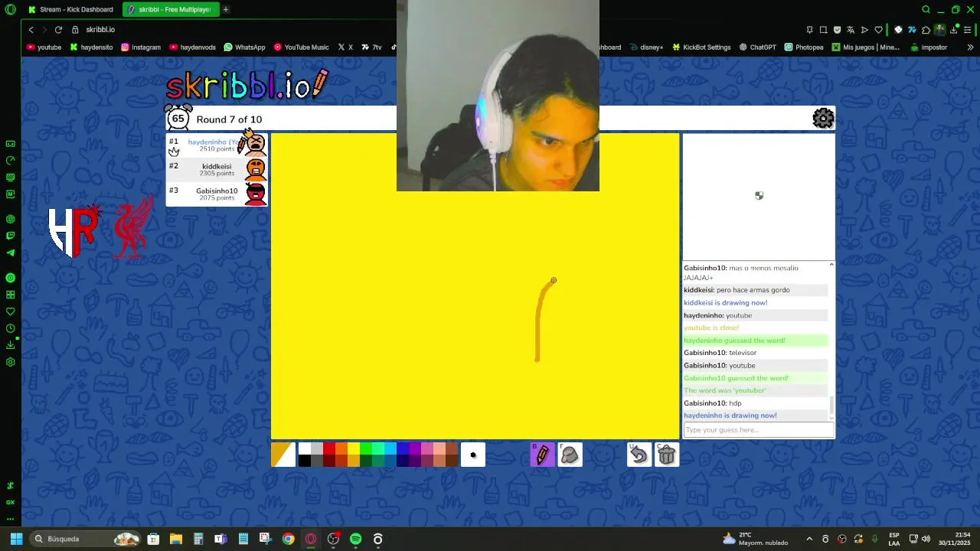Select player kiddkeisi in scoreboard
The width and height of the screenshot is (980, 551).
[217, 169]
